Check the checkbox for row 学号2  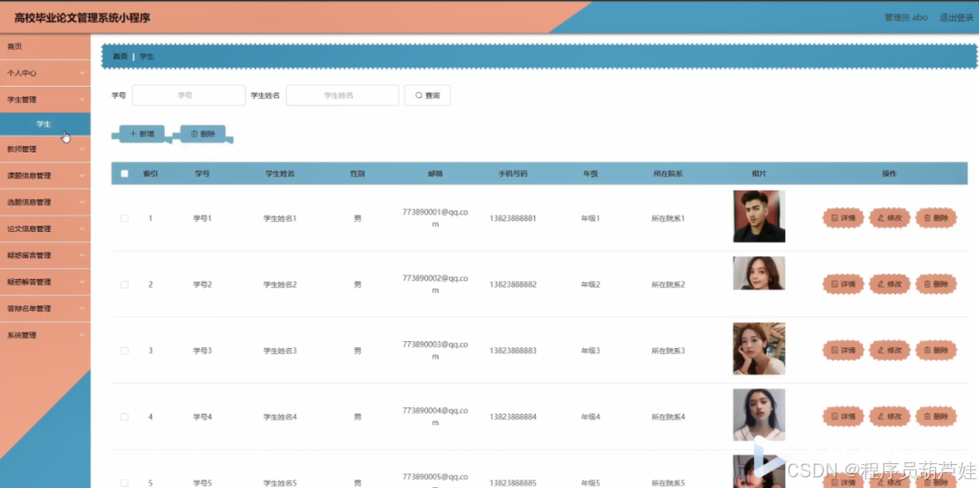click(124, 285)
